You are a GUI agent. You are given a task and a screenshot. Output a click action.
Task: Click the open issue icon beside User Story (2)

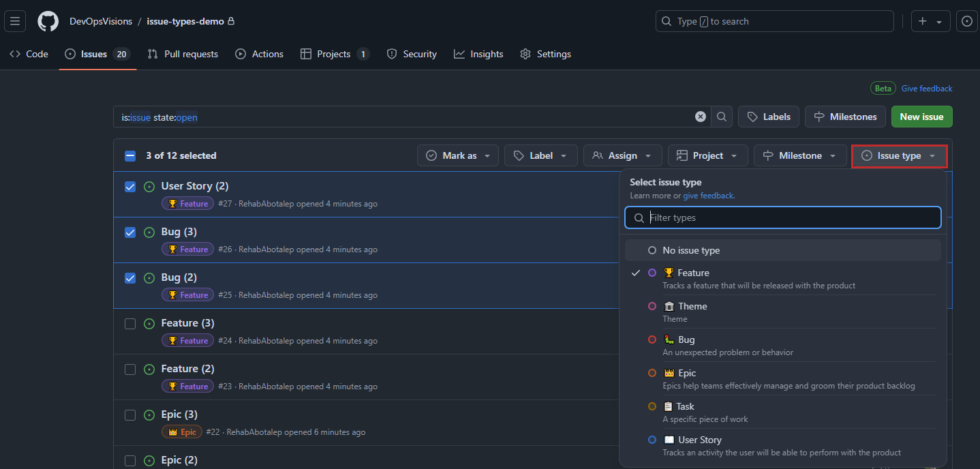point(149,186)
